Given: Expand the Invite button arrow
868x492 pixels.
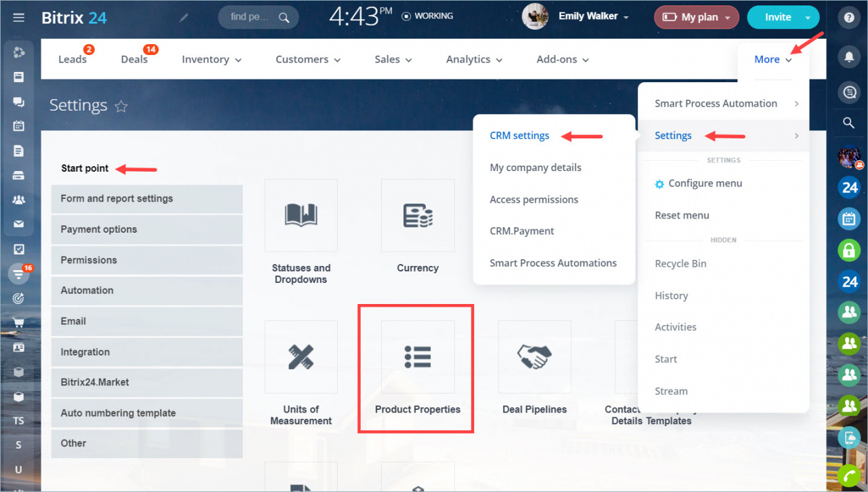Looking at the screenshot, I should pyautogui.click(x=807, y=17).
